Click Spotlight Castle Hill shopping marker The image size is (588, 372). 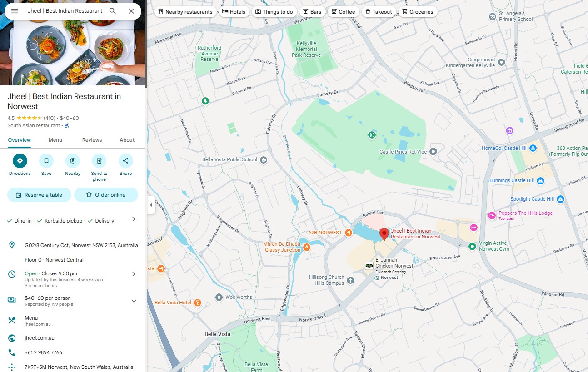click(x=560, y=199)
